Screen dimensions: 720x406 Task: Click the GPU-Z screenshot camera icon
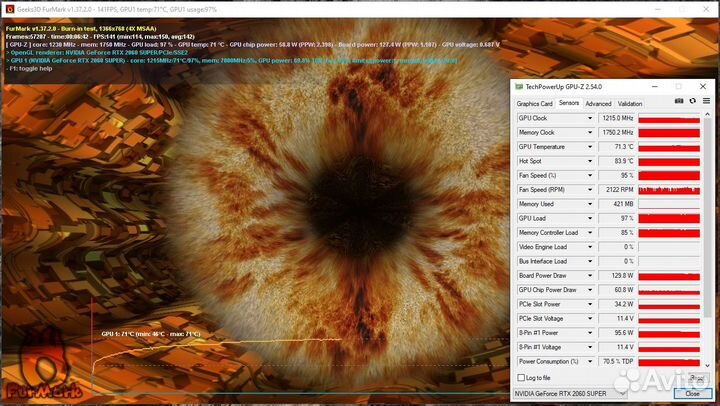tap(679, 101)
